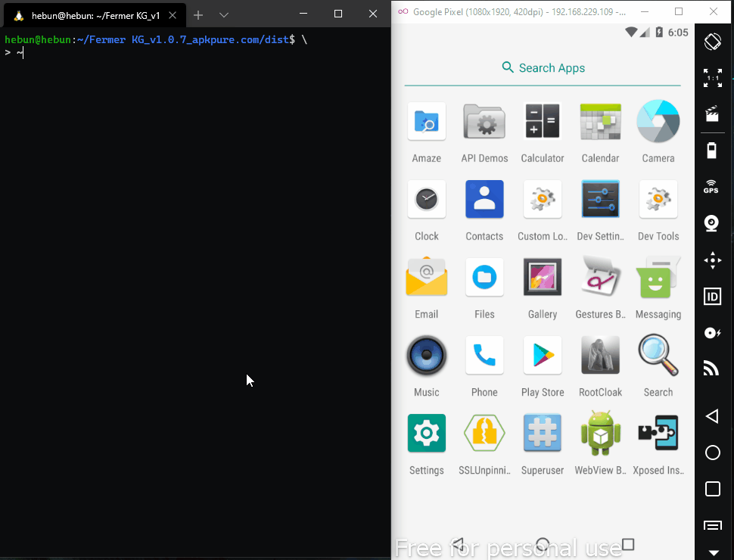
Task: Launch the Dev Settings app
Action: point(600,200)
